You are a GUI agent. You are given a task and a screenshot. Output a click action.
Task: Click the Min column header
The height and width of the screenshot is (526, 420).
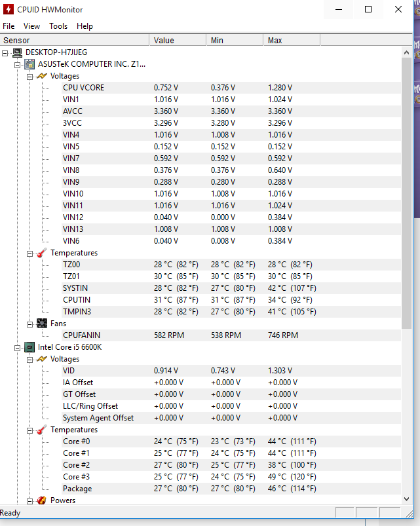coord(235,40)
